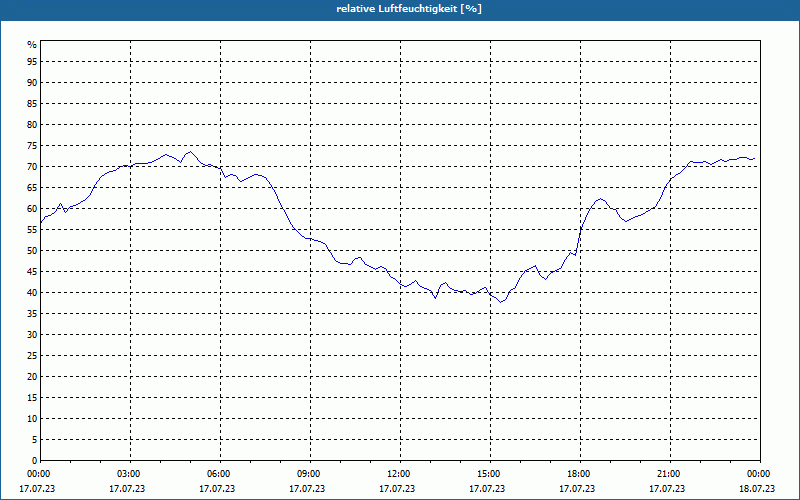Select the 90 y-axis label
Viewport: 800px width, 500px height.
point(32,82)
